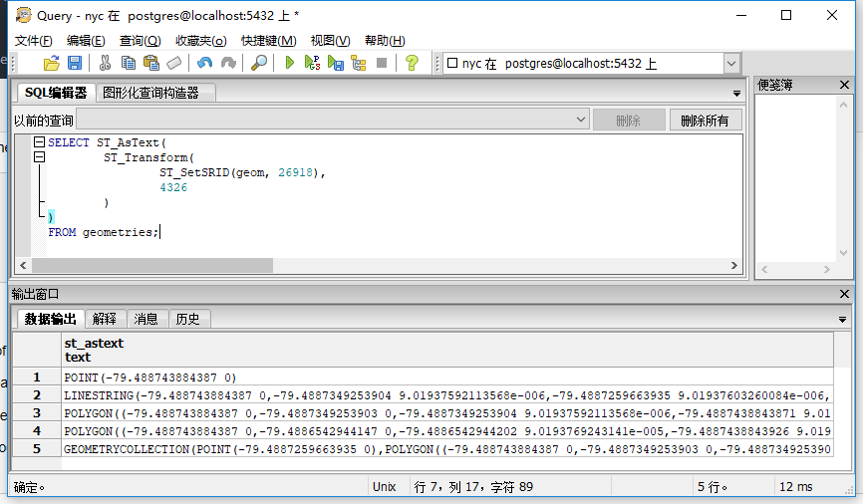This screenshot has height=504, width=863.
Task: Click the pgAdmin query window title icon
Action: click(24, 15)
